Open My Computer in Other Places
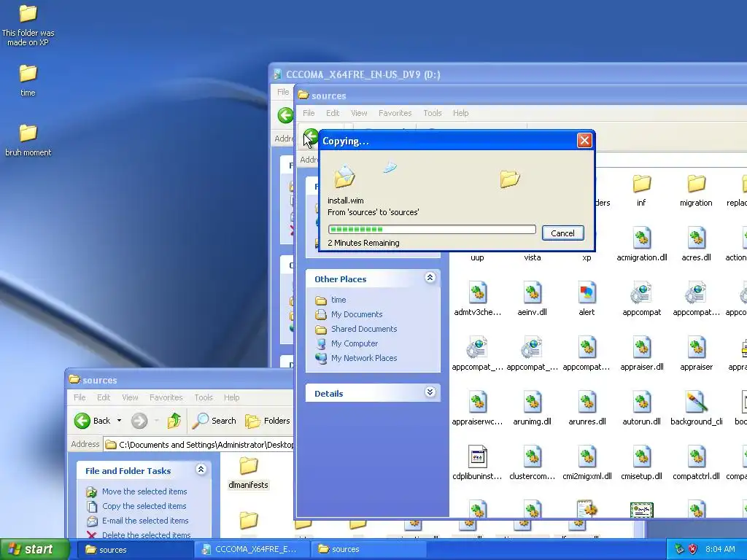Screen dimensions: 747x560 (x=355, y=343)
